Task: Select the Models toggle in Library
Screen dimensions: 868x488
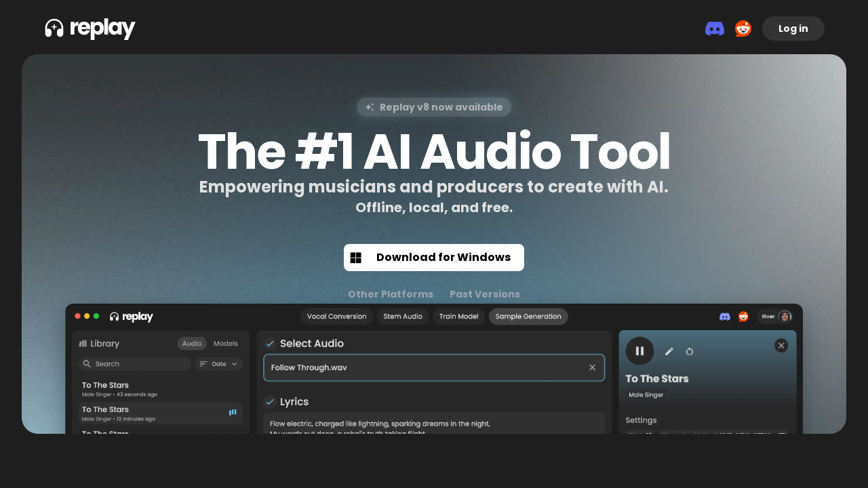Action: click(226, 344)
